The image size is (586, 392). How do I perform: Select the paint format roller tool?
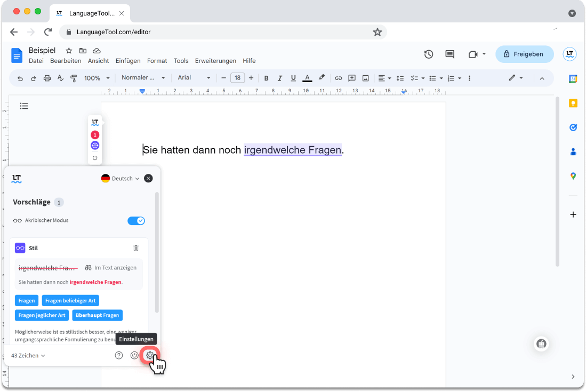[74, 78]
